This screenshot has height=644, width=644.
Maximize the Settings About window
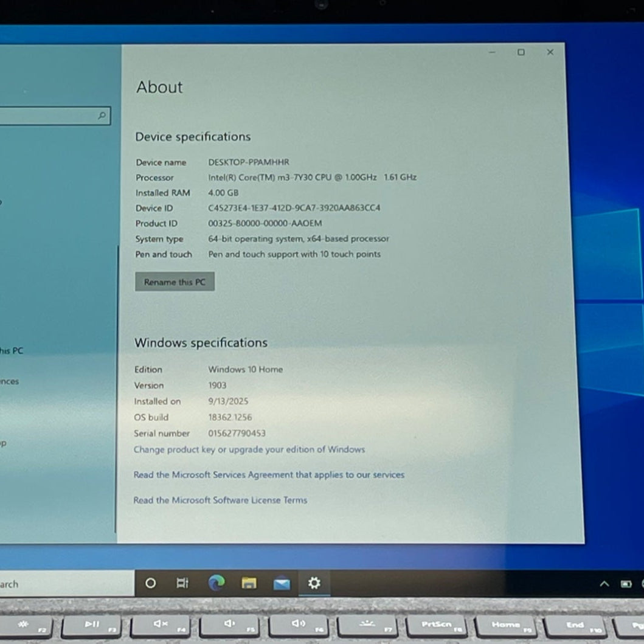[521, 52]
